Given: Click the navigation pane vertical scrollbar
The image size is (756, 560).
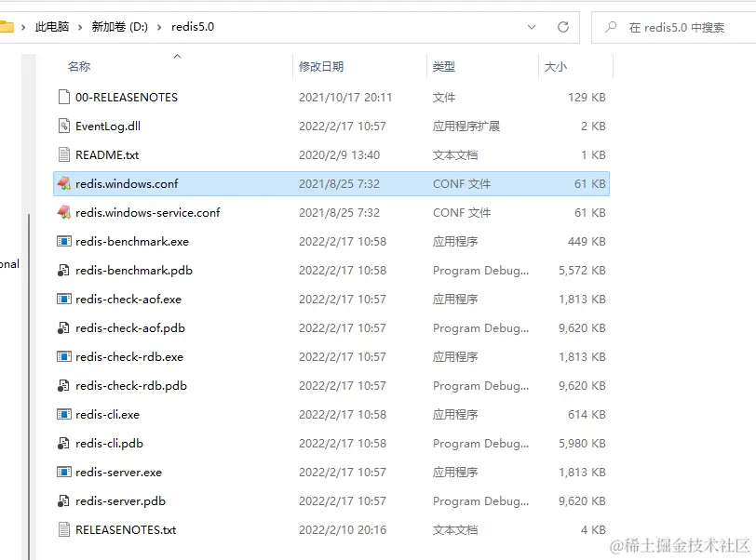Looking at the screenshot, I should point(29,385).
